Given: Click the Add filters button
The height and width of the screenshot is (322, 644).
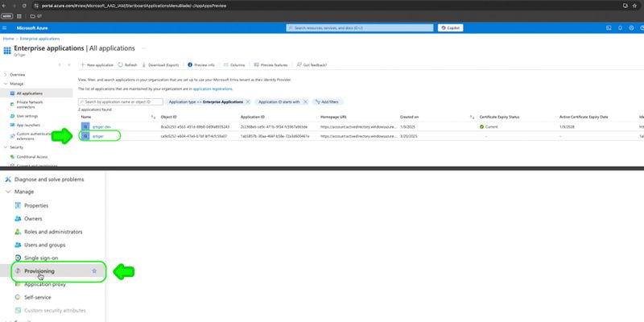Looking at the screenshot, I should coord(328,101).
